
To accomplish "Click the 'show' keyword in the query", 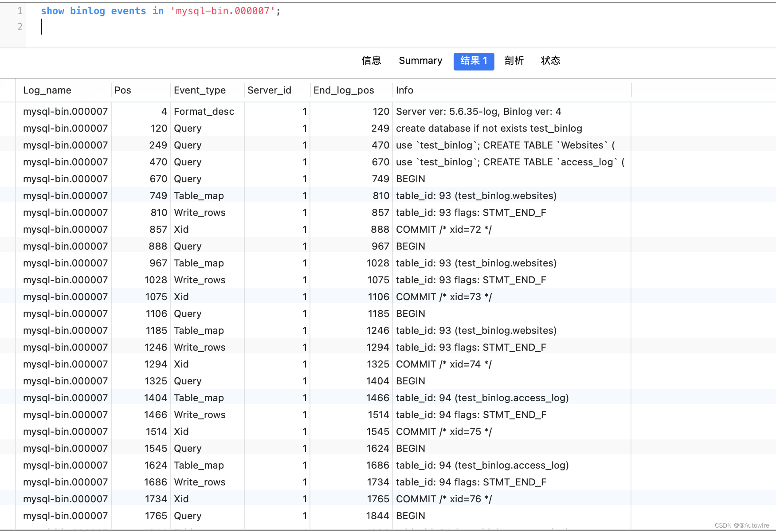I will [x=52, y=11].
